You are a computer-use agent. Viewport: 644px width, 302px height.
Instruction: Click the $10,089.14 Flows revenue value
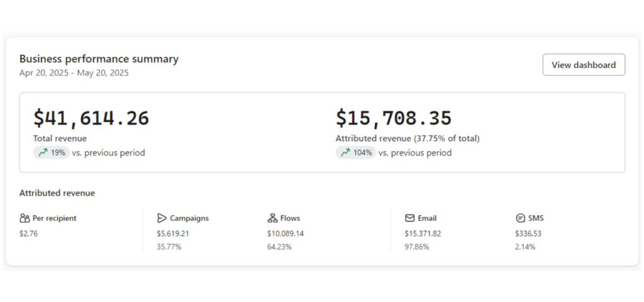pyautogui.click(x=286, y=234)
